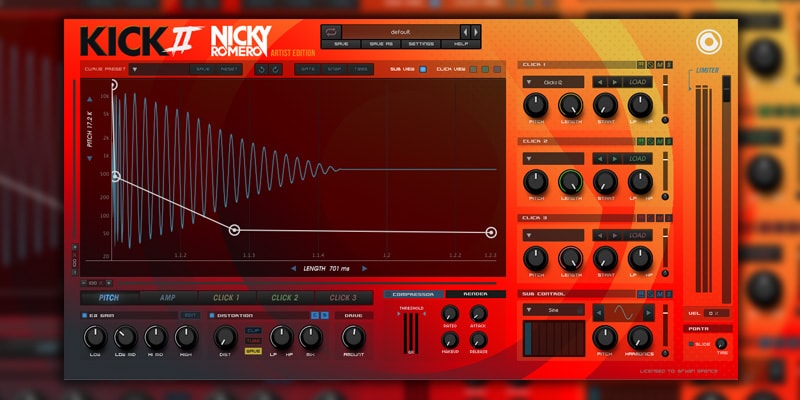800x400 pixels.
Task: Open the Help menu
Action: pos(461,44)
